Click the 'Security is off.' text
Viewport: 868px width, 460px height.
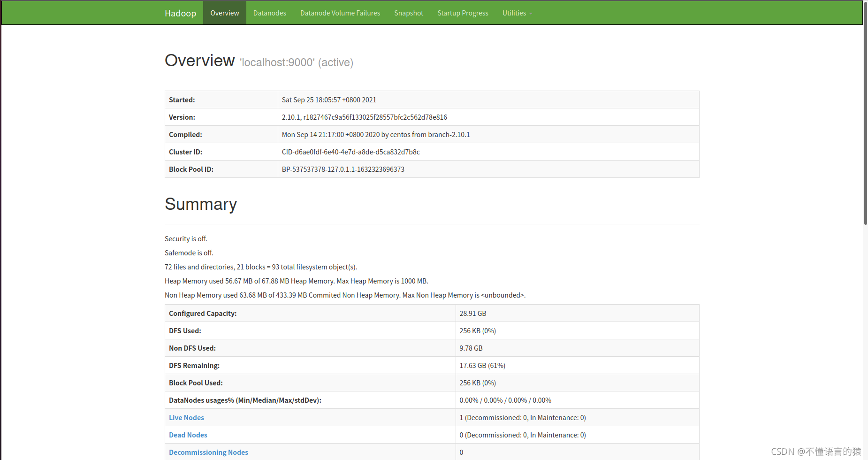(186, 239)
